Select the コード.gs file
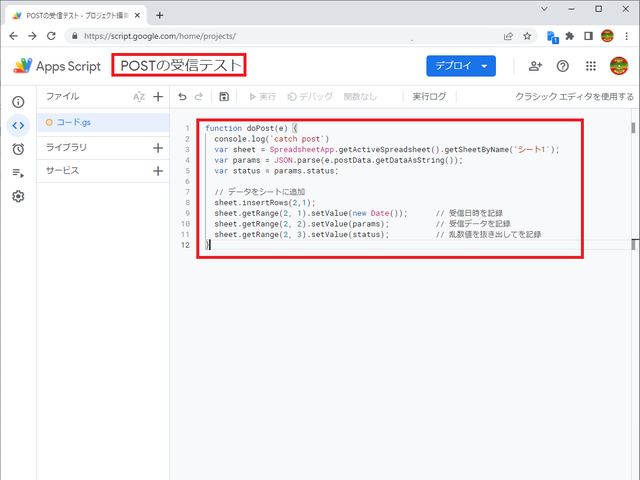The image size is (640, 480). (x=75, y=122)
